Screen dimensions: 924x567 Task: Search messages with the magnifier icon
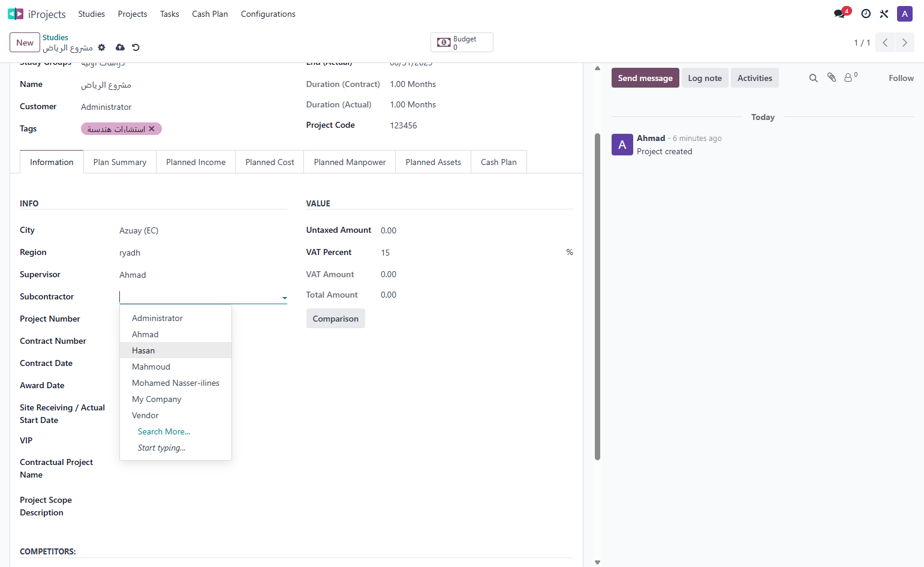pos(813,78)
